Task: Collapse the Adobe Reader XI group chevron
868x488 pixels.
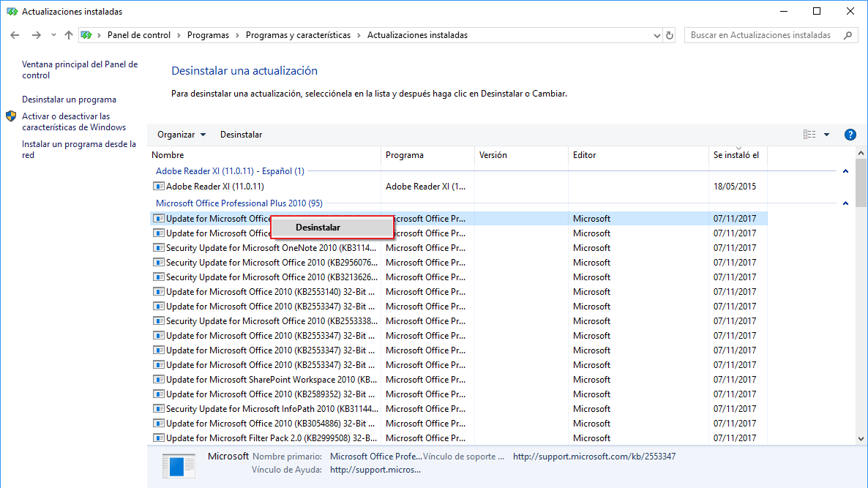Action: click(845, 171)
